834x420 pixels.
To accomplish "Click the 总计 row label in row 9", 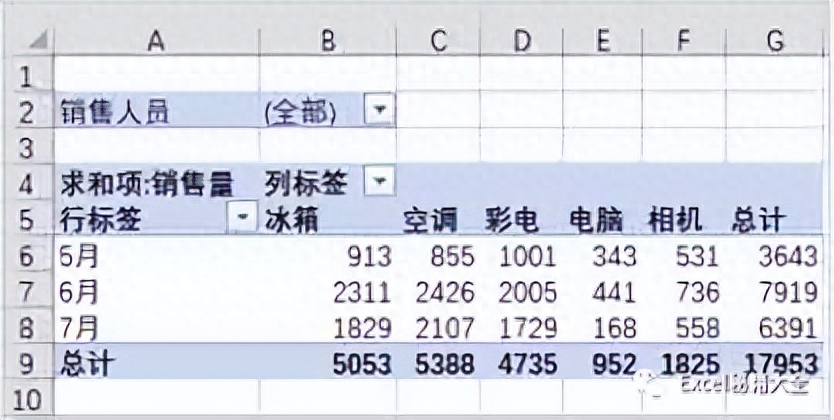I will point(156,364).
